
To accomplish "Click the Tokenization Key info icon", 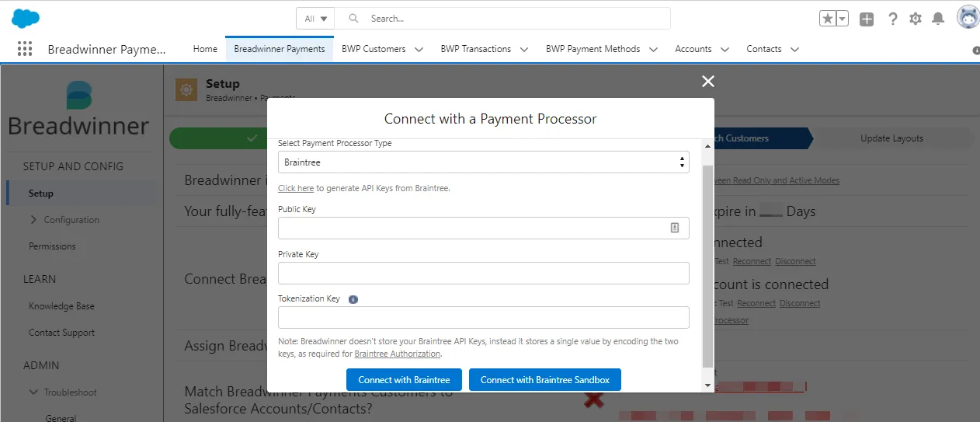I will coord(353,298).
